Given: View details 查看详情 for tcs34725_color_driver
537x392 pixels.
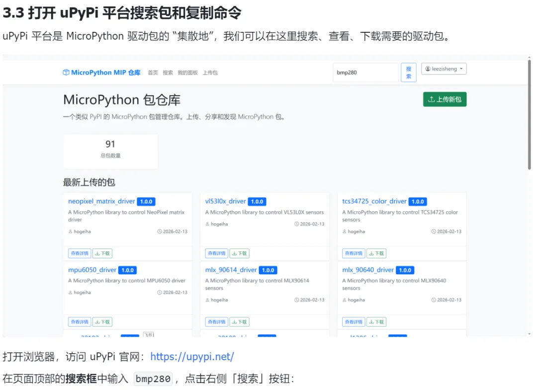Looking at the screenshot, I should pos(354,253).
